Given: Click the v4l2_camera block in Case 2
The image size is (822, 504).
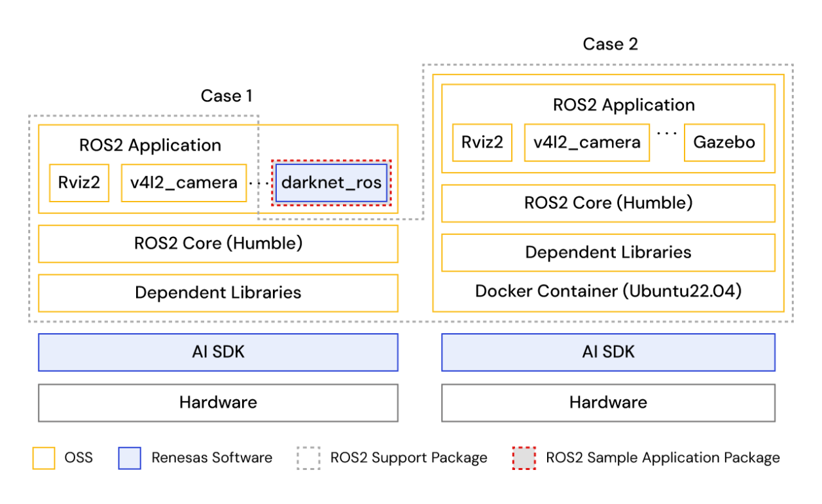Looking at the screenshot, I should coord(586,142).
